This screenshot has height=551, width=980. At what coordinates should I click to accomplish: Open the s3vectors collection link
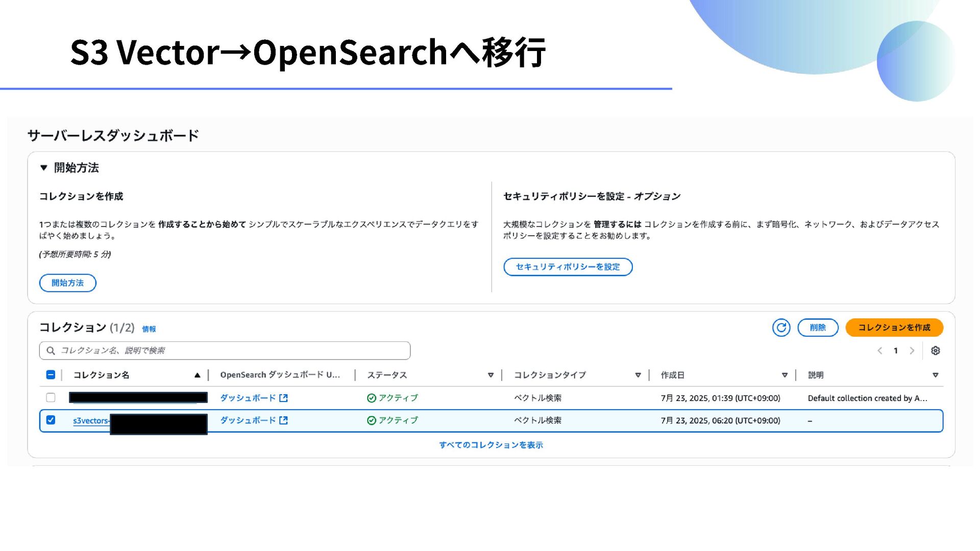pos(91,421)
